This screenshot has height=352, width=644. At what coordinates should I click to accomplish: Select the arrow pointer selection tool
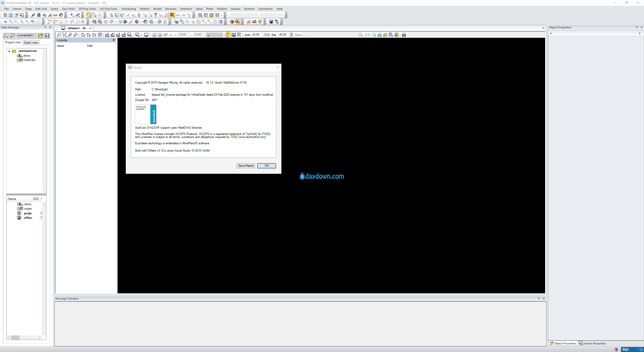pyautogui.click(x=112, y=15)
